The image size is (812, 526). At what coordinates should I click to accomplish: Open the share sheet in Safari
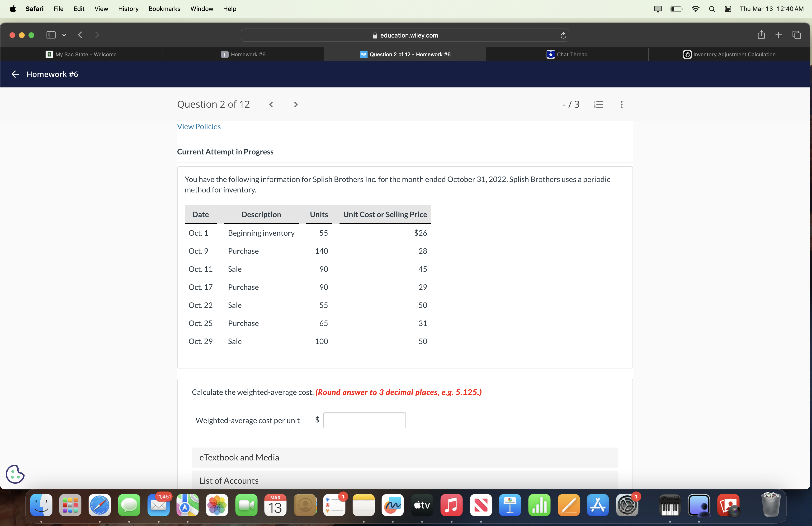761,35
